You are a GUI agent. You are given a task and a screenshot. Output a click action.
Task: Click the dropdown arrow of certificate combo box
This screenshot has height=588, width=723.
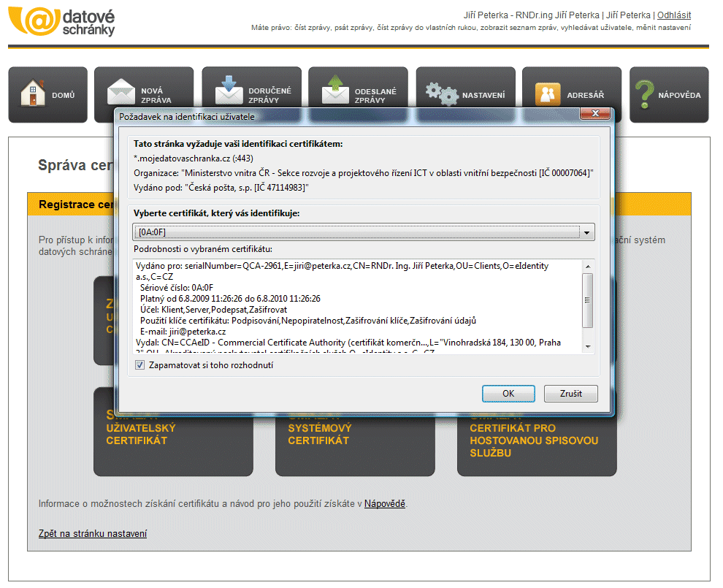click(586, 232)
